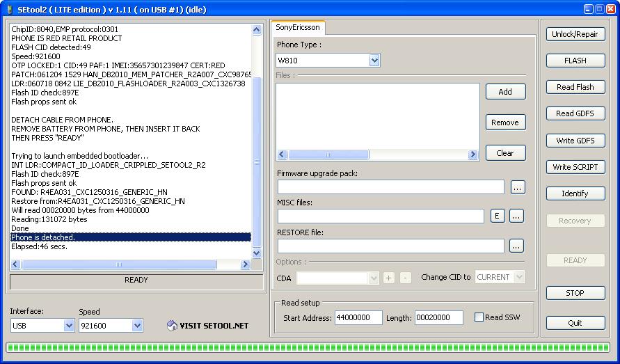The width and height of the screenshot is (620, 364).
Task: Click the Start Address field
Action: pyautogui.click(x=358, y=317)
